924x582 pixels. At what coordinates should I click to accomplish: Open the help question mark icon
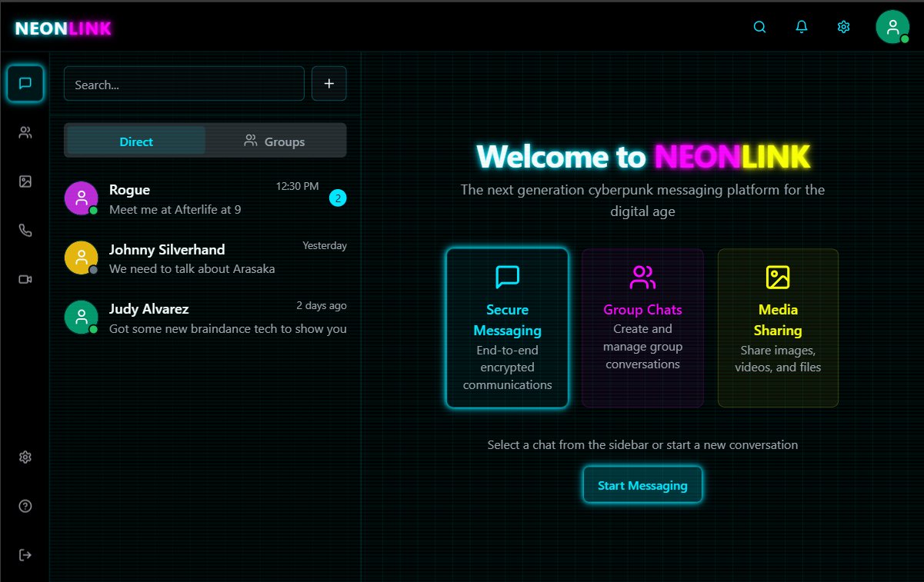pos(25,506)
